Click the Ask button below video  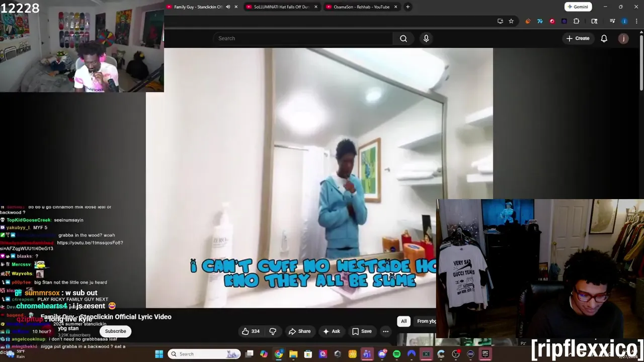332,331
